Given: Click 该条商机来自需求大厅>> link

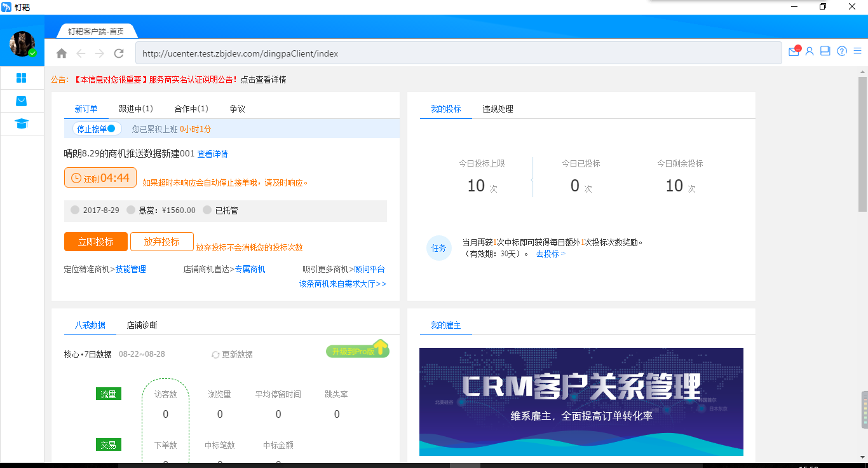Looking at the screenshot, I should (x=342, y=284).
